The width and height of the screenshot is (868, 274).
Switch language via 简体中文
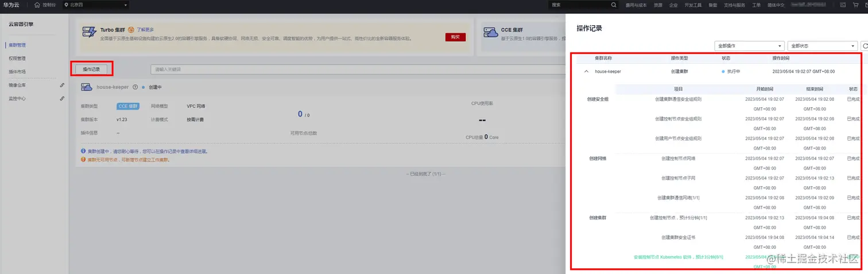(775, 5)
